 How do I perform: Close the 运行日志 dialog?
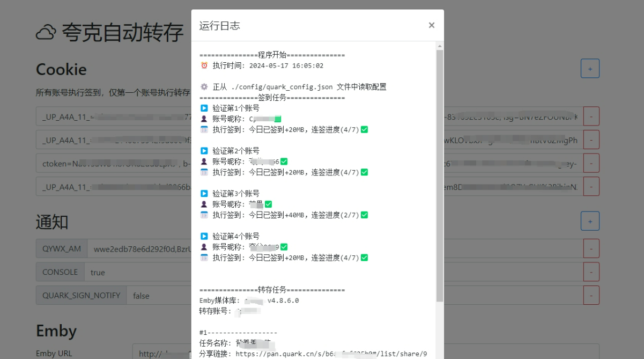(x=431, y=25)
